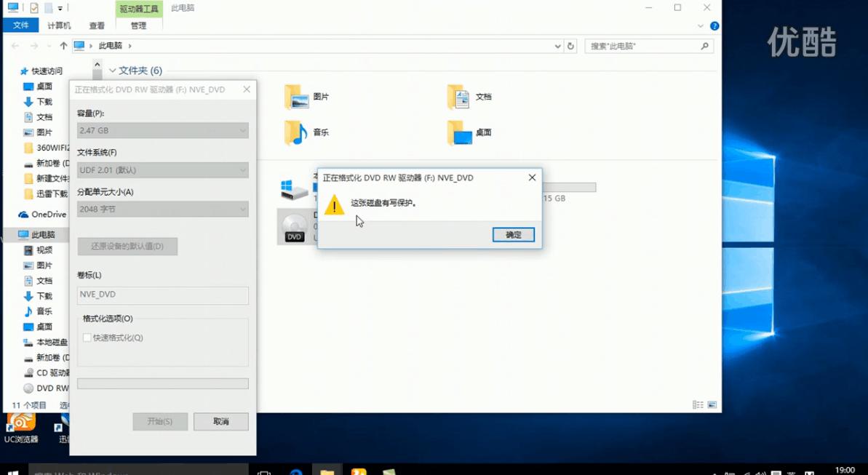The width and height of the screenshot is (868, 475).
Task: Click the 19:00 taskbar clock
Action: tap(845, 470)
